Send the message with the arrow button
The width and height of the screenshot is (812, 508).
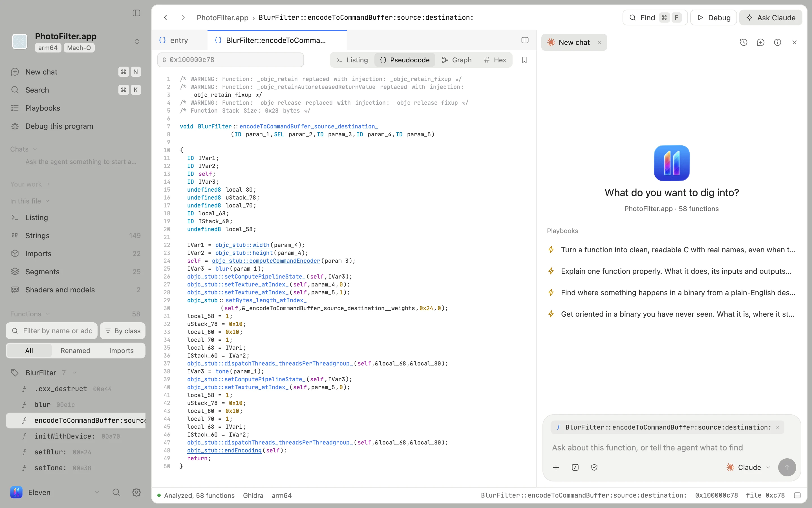[x=787, y=467]
